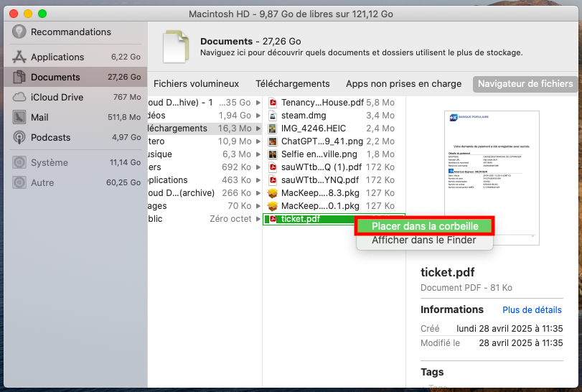Screen dimensions: 582x392
Task: Click the IMG_4246.HEIC image icon
Action: [x=273, y=129]
